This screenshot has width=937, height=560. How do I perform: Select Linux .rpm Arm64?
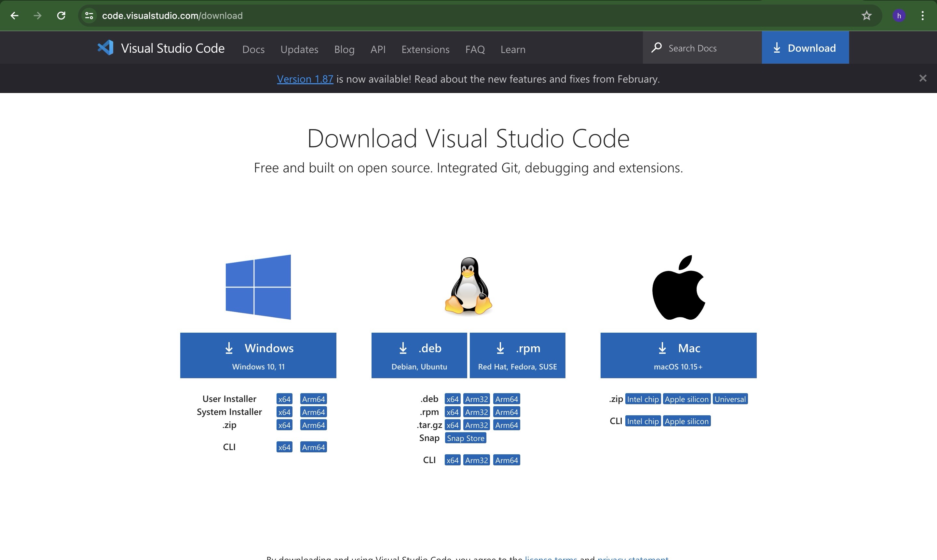pyautogui.click(x=507, y=412)
